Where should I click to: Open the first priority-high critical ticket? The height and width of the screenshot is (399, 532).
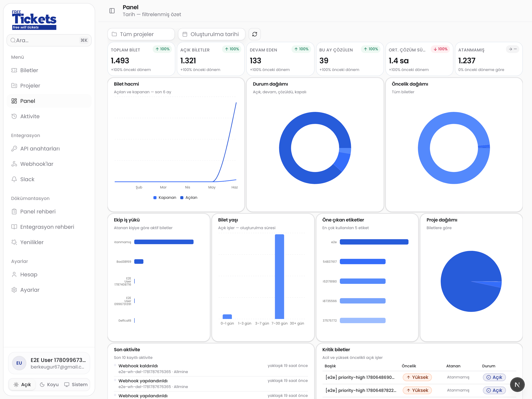click(x=360, y=377)
